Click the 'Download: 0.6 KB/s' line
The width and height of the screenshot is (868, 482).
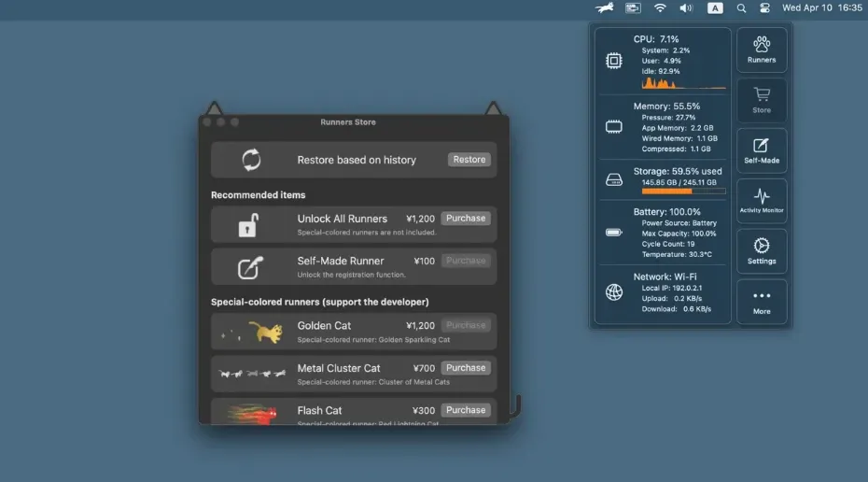[677, 309]
